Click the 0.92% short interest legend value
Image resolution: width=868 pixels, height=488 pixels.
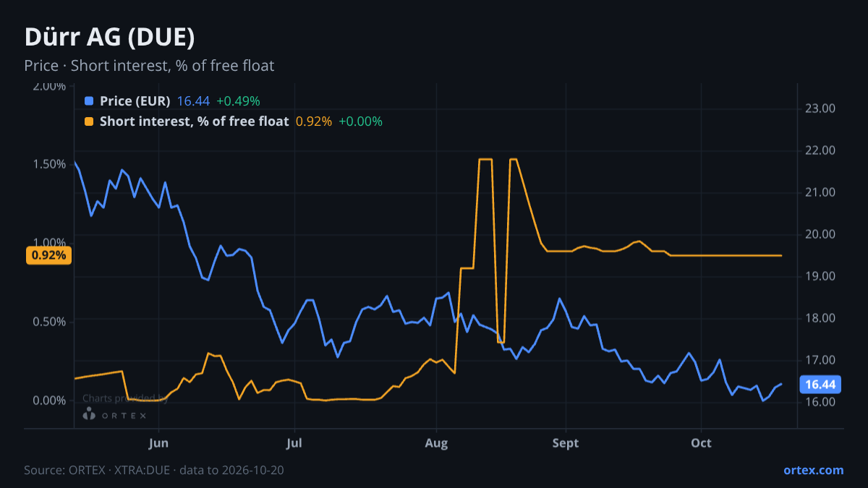coord(313,121)
